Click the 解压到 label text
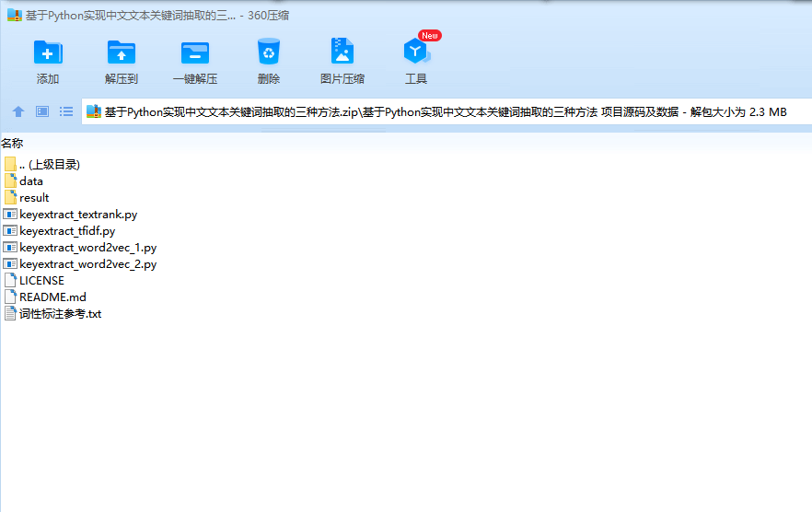812x512 pixels. point(122,79)
